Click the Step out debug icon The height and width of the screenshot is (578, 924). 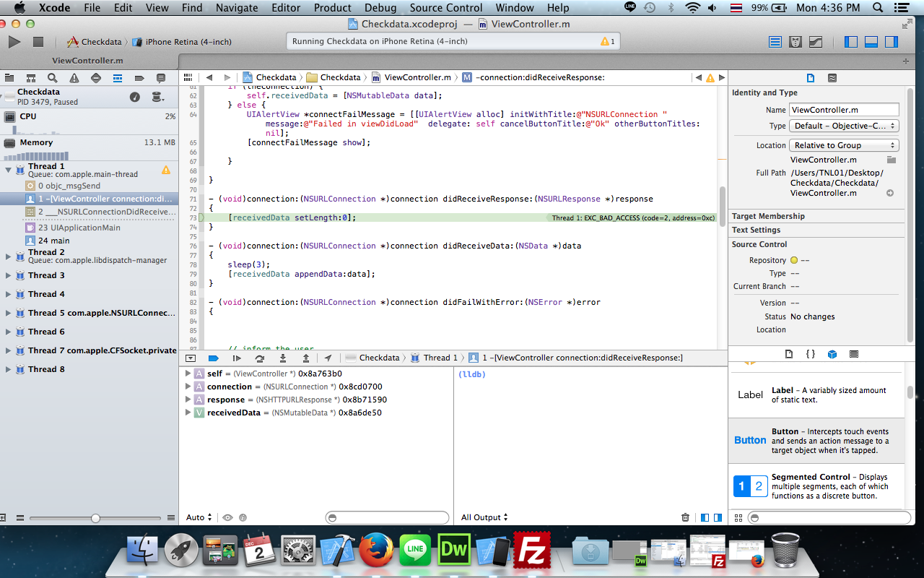coord(306,358)
